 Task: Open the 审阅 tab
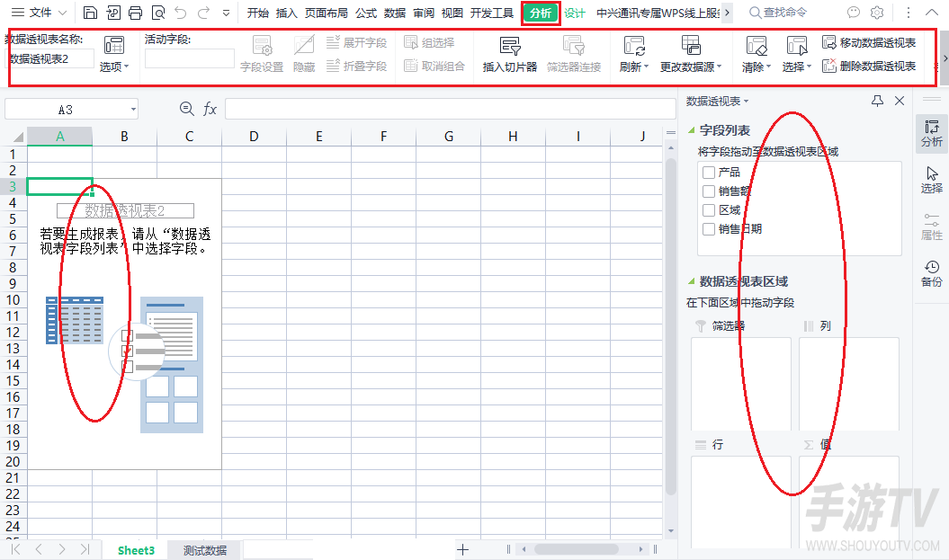pos(424,13)
